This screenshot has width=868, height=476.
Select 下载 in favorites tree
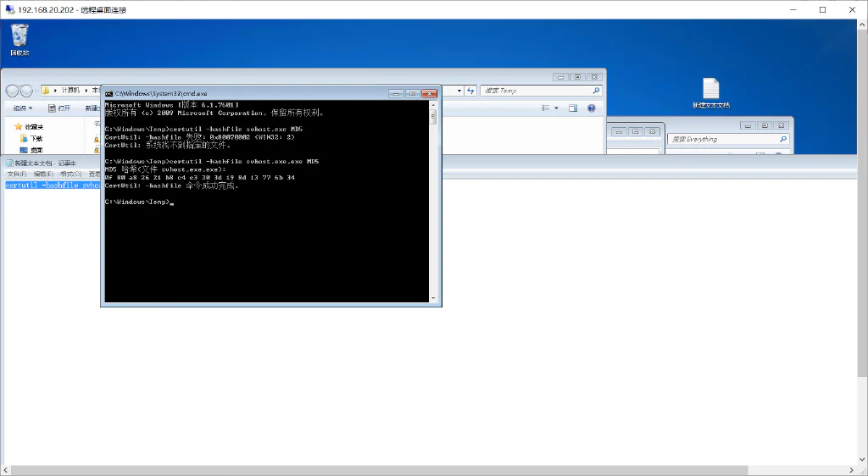tap(31, 138)
